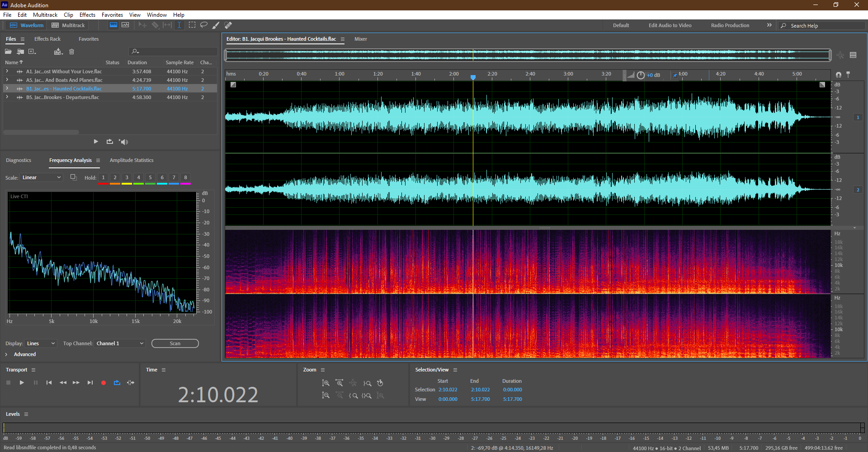868x452 pixels.
Task: Toggle Auto-Play speaker icon in Files panel
Action: [123, 142]
